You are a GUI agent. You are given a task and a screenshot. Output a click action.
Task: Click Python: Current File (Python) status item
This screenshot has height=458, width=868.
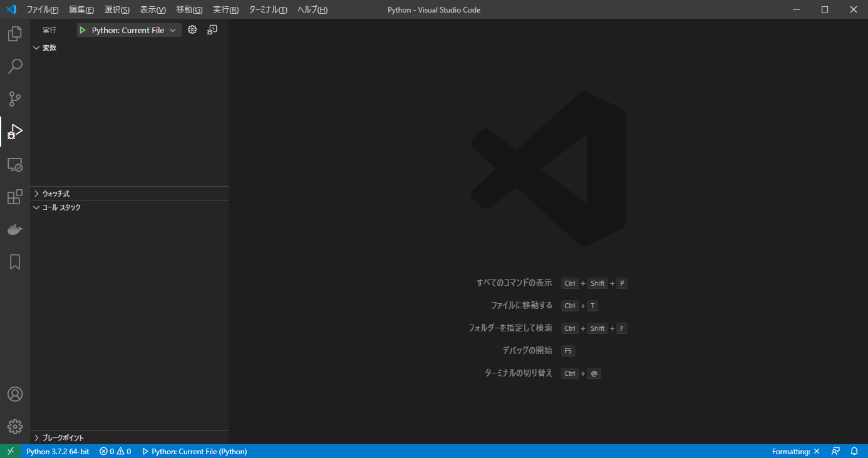click(x=194, y=451)
